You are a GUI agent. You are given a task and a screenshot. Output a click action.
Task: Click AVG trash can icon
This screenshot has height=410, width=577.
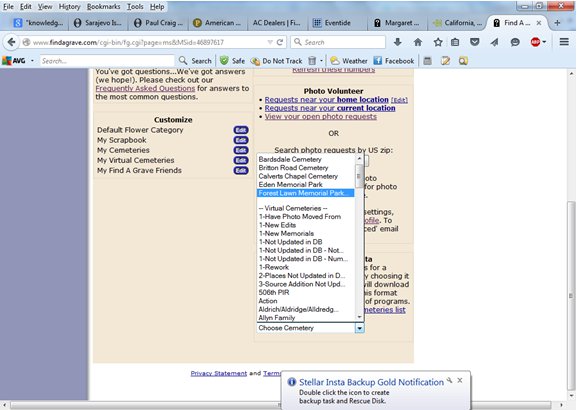click(312, 60)
